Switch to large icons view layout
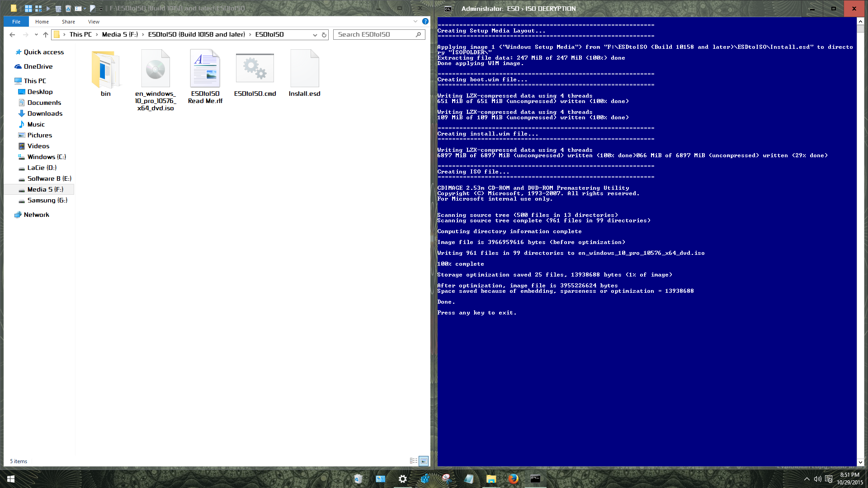868x488 pixels. (x=424, y=461)
